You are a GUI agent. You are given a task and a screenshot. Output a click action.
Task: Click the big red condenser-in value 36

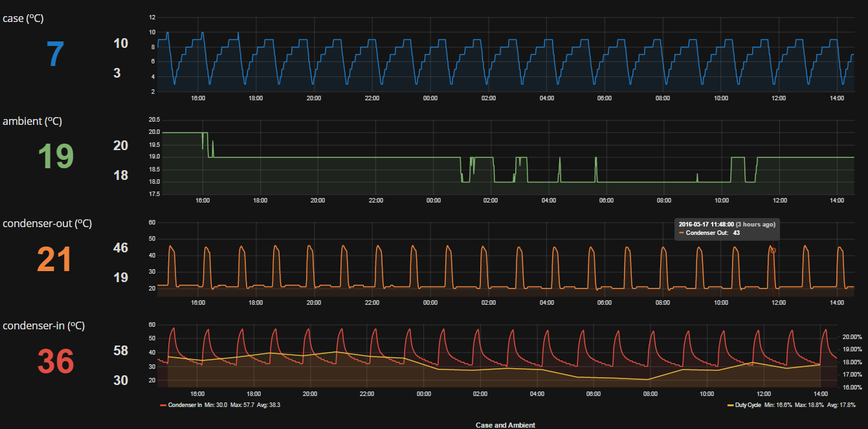point(56,361)
